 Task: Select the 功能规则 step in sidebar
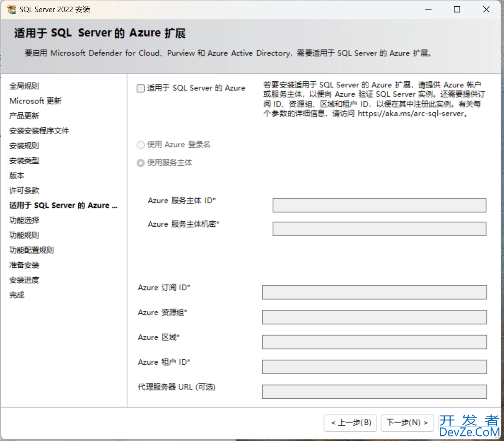point(24,235)
